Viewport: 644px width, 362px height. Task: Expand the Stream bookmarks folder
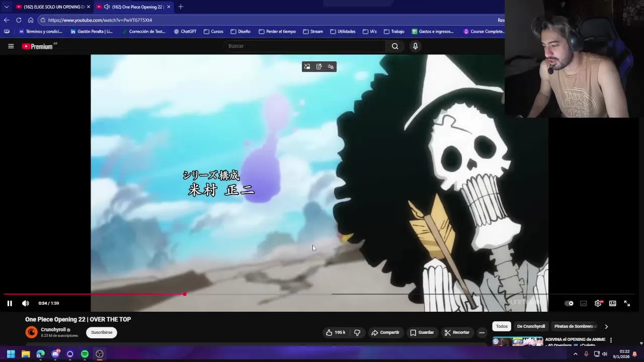[x=313, y=32]
